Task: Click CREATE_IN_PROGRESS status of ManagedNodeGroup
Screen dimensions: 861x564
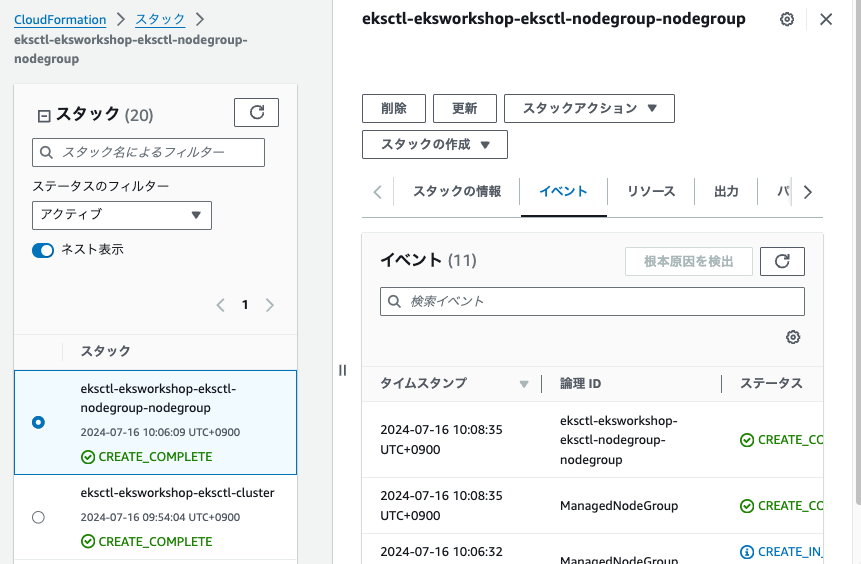Action: pyautogui.click(x=781, y=552)
